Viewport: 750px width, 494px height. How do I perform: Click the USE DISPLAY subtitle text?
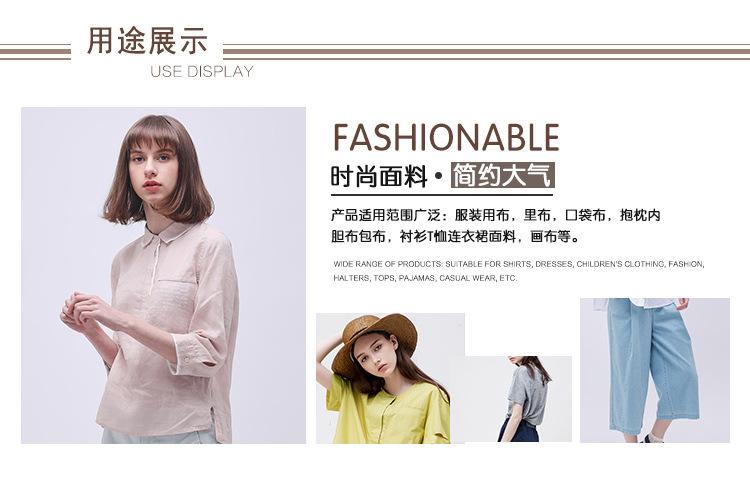tap(201, 72)
